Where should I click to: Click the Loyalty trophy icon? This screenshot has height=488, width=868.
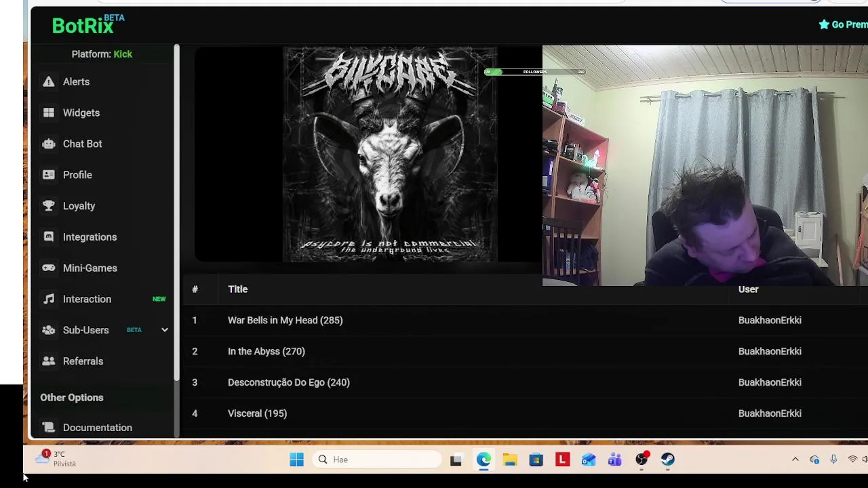pos(48,206)
